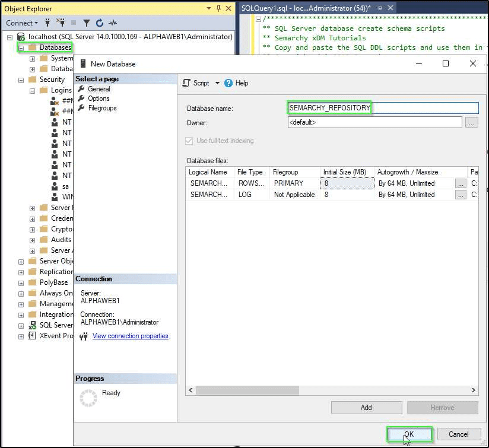Open the Script dropdown arrow
The width and height of the screenshot is (489, 448).
[x=217, y=83]
